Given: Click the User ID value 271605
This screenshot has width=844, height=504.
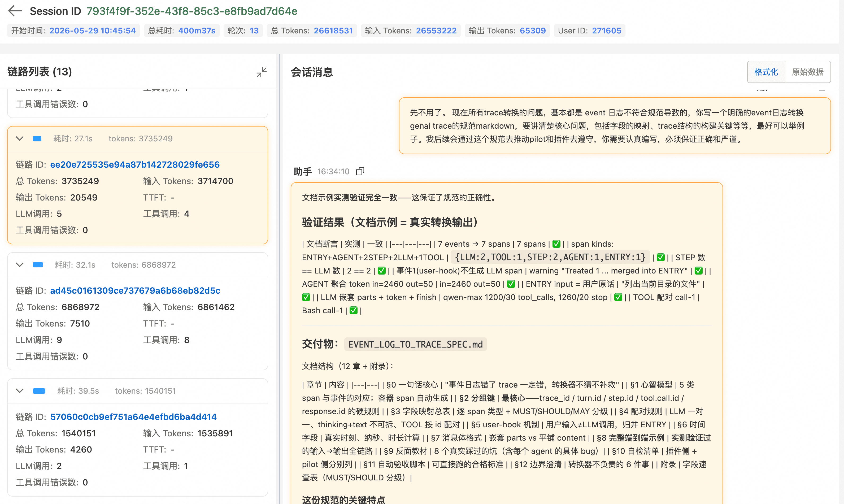Looking at the screenshot, I should pyautogui.click(x=607, y=31).
